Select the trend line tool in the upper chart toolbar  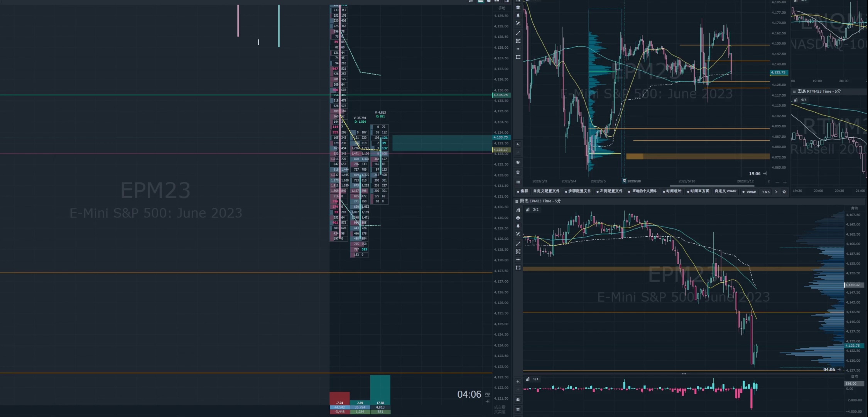518,33
